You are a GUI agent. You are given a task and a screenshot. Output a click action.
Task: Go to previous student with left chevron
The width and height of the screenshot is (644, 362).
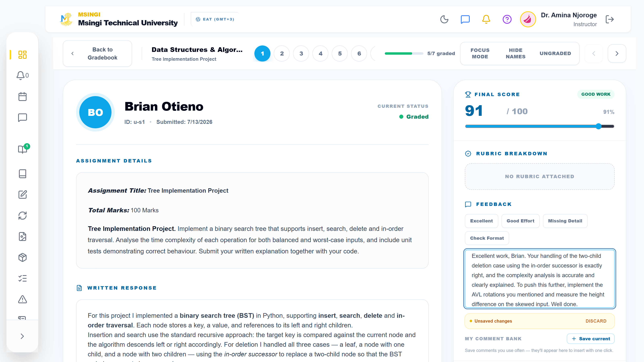(x=593, y=53)
